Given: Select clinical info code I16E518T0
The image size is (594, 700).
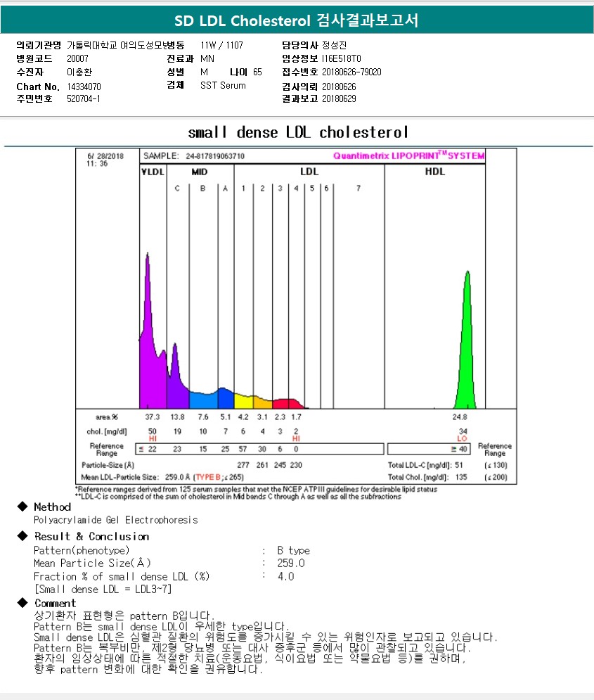Looking at the screenshot, I should pos(341,58).
